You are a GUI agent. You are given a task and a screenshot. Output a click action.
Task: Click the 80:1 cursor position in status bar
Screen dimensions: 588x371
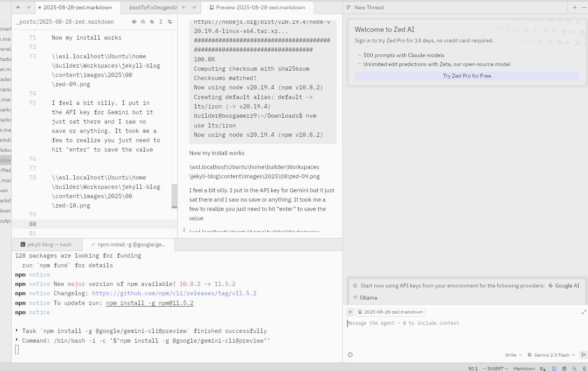[473, 368]
